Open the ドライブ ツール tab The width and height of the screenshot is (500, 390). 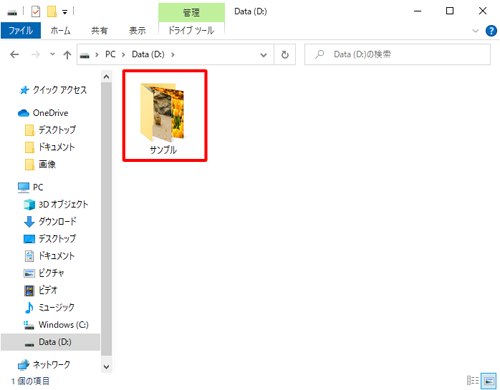[191, 30]
